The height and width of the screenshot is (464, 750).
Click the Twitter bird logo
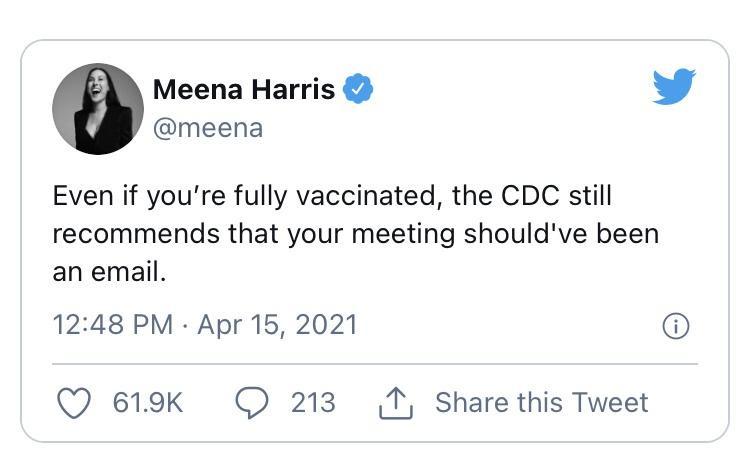(673, 88)
